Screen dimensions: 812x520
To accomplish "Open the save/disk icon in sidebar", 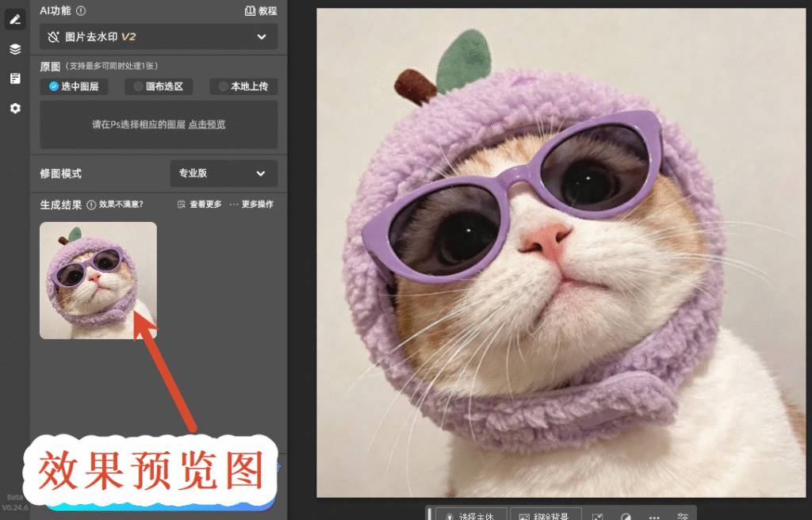I will click(15, 78).
